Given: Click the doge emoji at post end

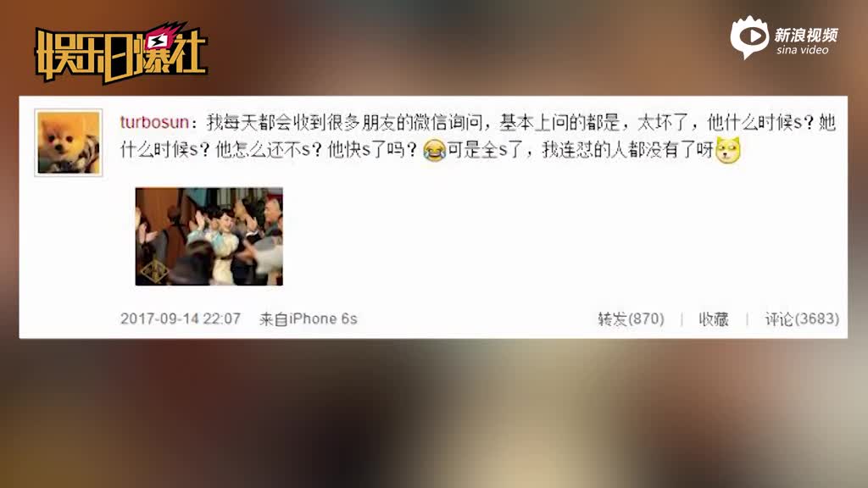Looking at the screenshot, I should coord(728,150).
